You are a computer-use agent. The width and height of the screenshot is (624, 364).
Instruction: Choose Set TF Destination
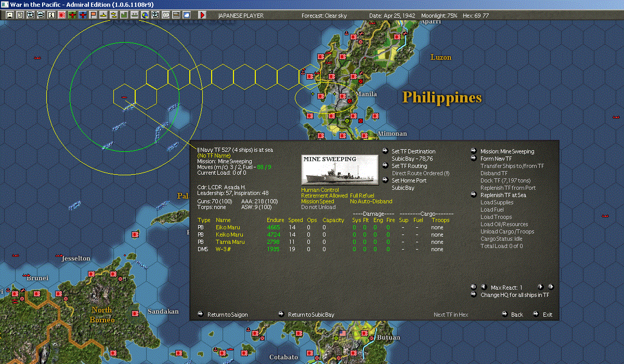pyautogui.click(x=413, y=151)
